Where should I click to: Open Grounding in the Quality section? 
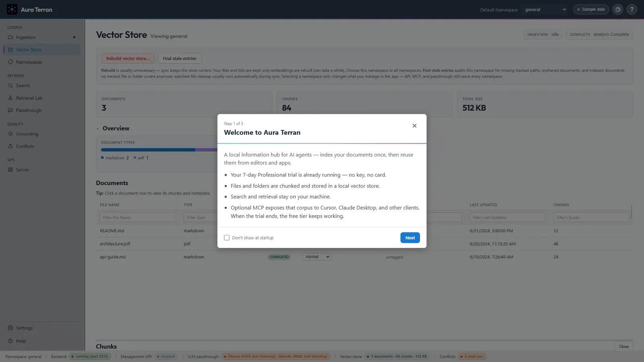tap(42, 134)
